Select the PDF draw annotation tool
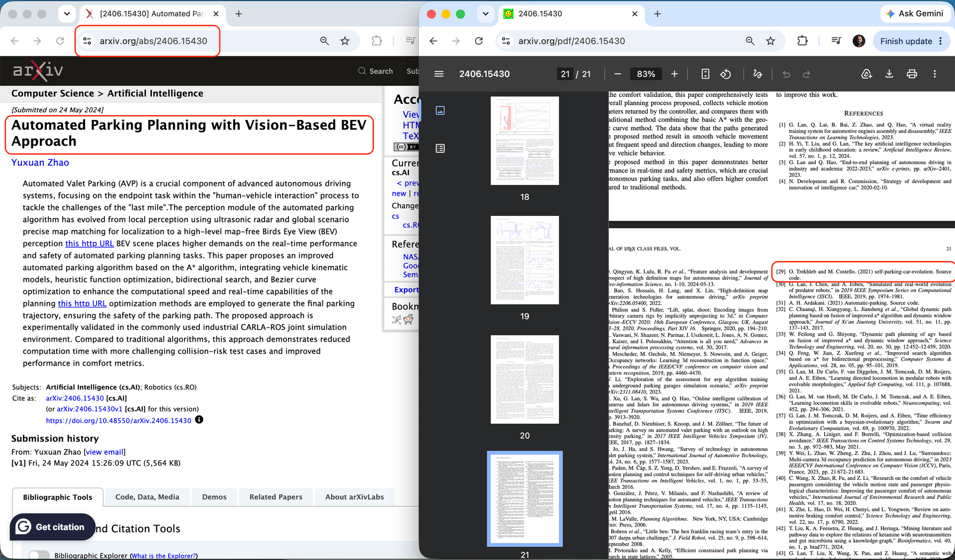Screen dimensions: 955x560 [758, 74]
